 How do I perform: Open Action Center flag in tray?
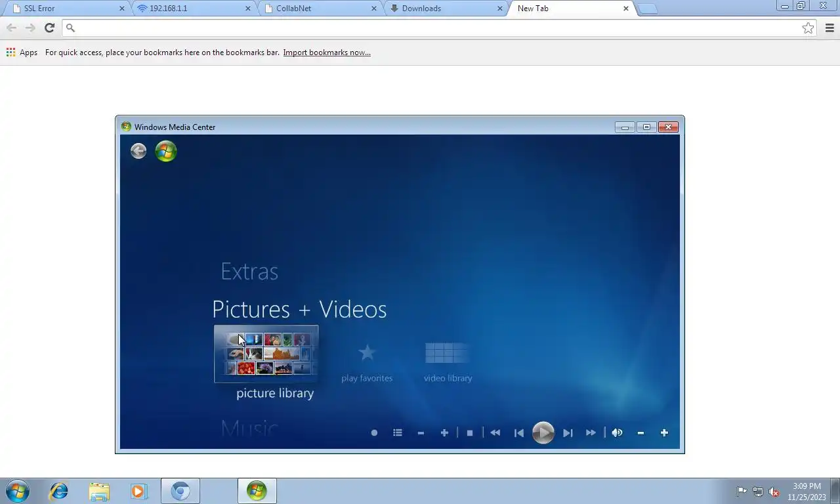click(742, 492)
